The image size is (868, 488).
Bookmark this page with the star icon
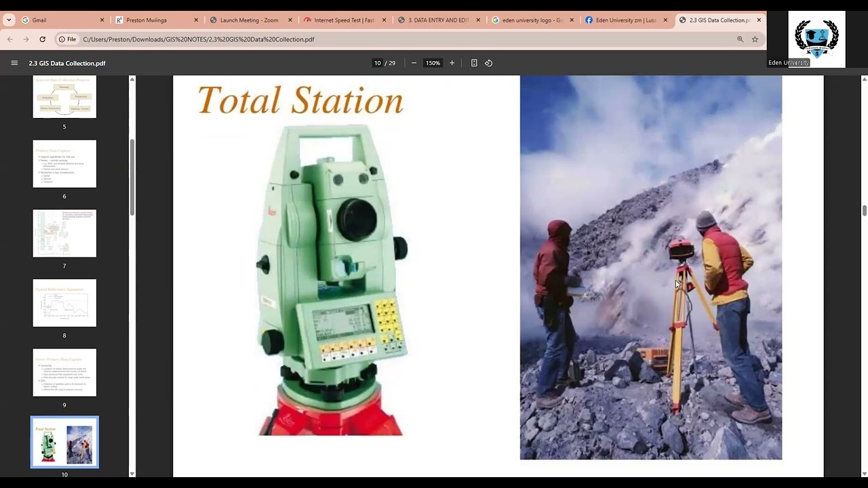pos(755,39)
